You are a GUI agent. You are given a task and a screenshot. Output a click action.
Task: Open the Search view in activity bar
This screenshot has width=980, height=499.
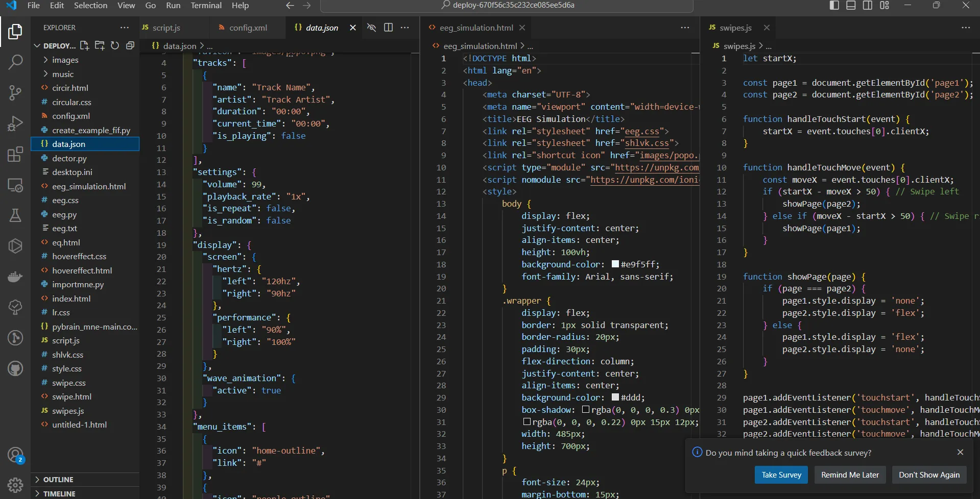tap(15, 62)
